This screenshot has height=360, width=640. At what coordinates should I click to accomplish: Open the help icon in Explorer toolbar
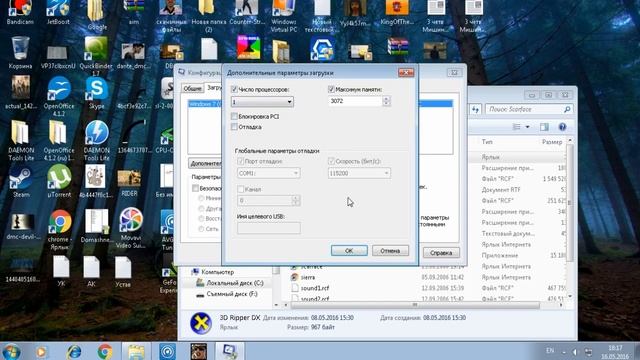pos(562,127)
